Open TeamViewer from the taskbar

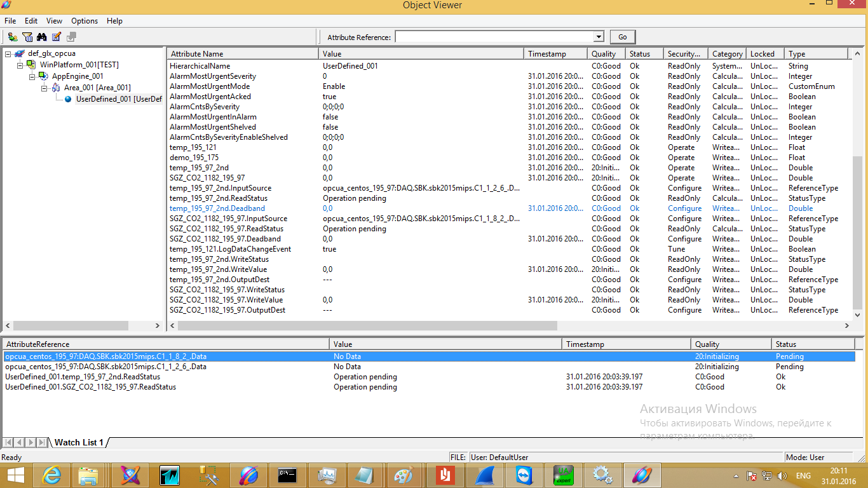point(526,475)
